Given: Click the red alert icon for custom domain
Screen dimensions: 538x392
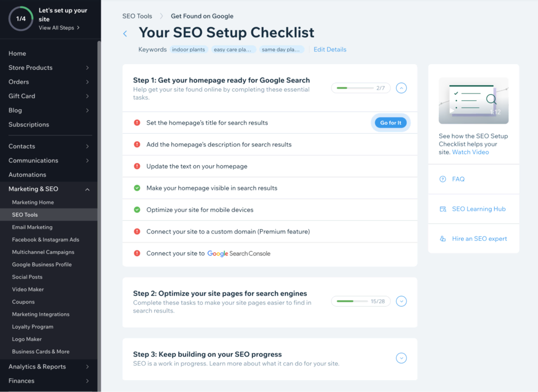Looking at the screenshot, I should [x=137, y=231].
